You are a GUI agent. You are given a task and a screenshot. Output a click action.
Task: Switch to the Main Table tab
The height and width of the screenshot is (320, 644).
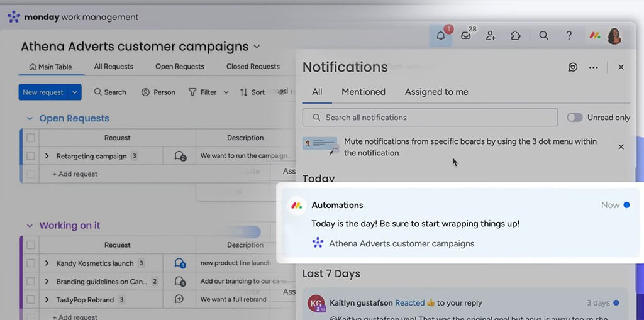pos(51,67)
